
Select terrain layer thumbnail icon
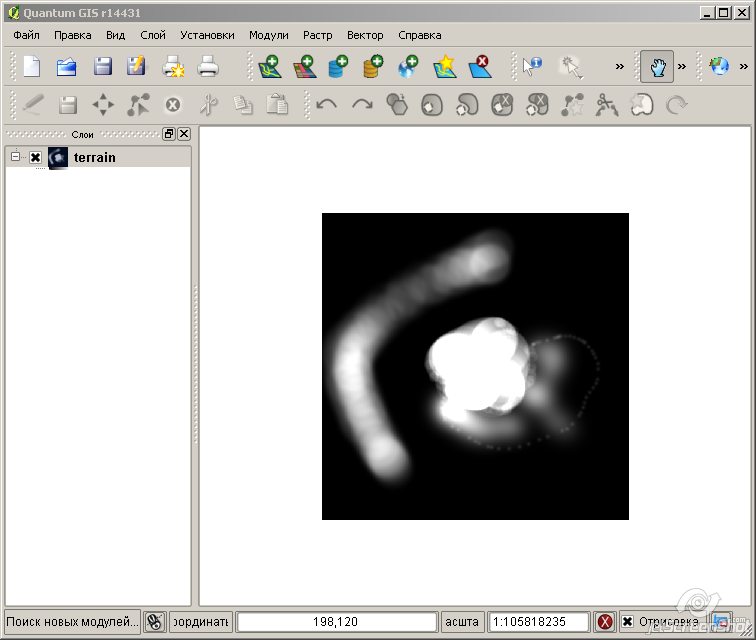[58, 158]
